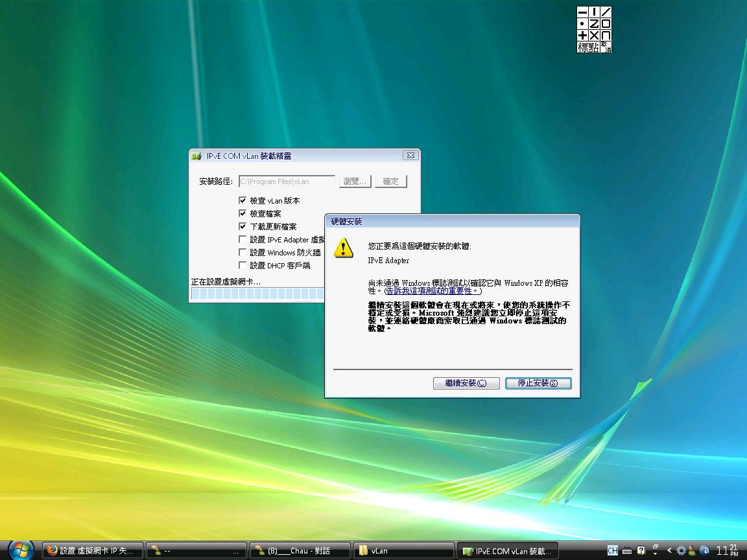Screen dimensions: 747x560
Task: Expand hidden tray icons with the arrow
Action: (x=669, y=551)
